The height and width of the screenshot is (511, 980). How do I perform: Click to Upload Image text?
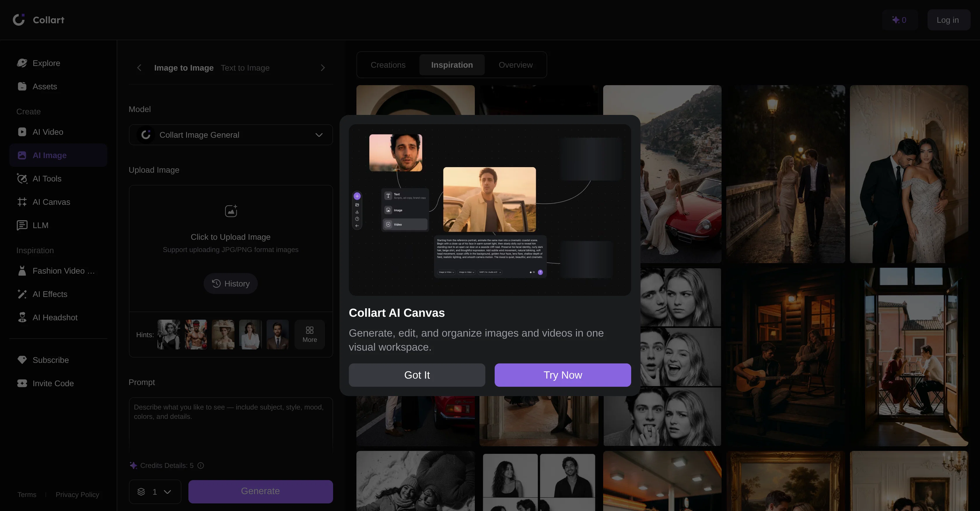pyautogui.click(x=230, y=237)
